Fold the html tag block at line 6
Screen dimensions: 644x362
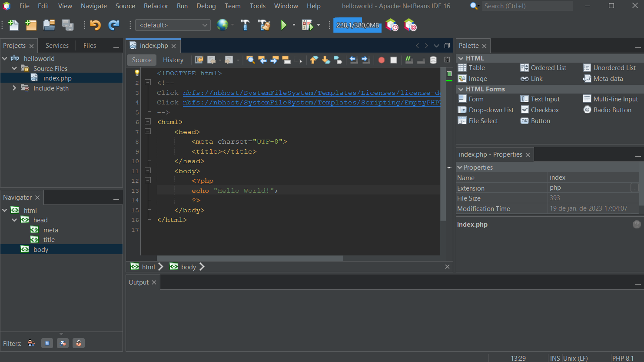[x=148, y=122]
